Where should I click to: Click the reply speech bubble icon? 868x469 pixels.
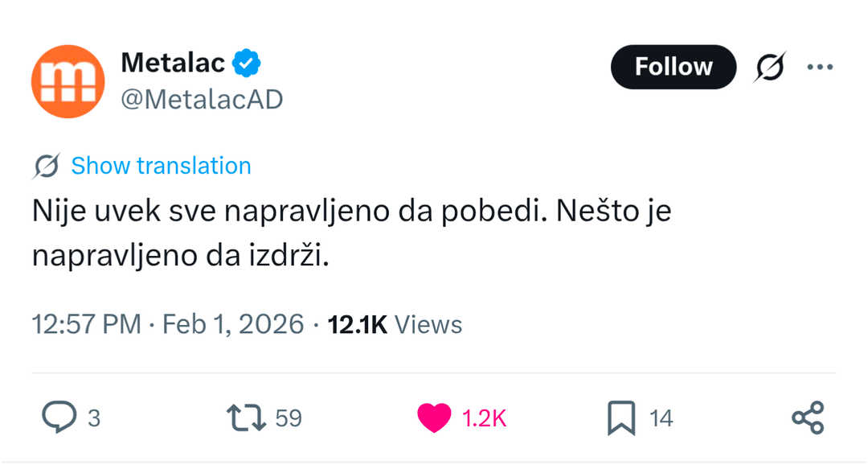[59, 418]
